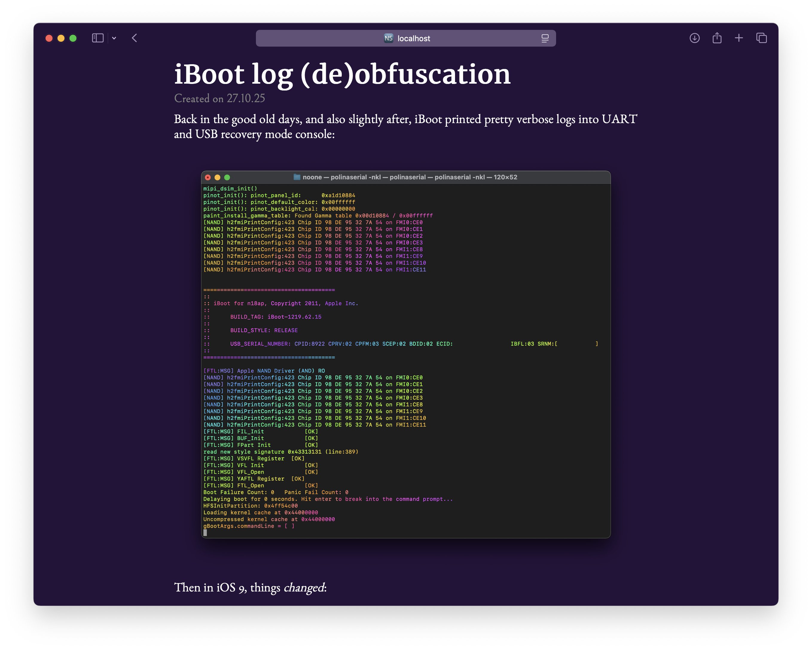Click the "Created on 27.10.25" date line
This screenshot has width=812, height=650.
tap(219, 98)
